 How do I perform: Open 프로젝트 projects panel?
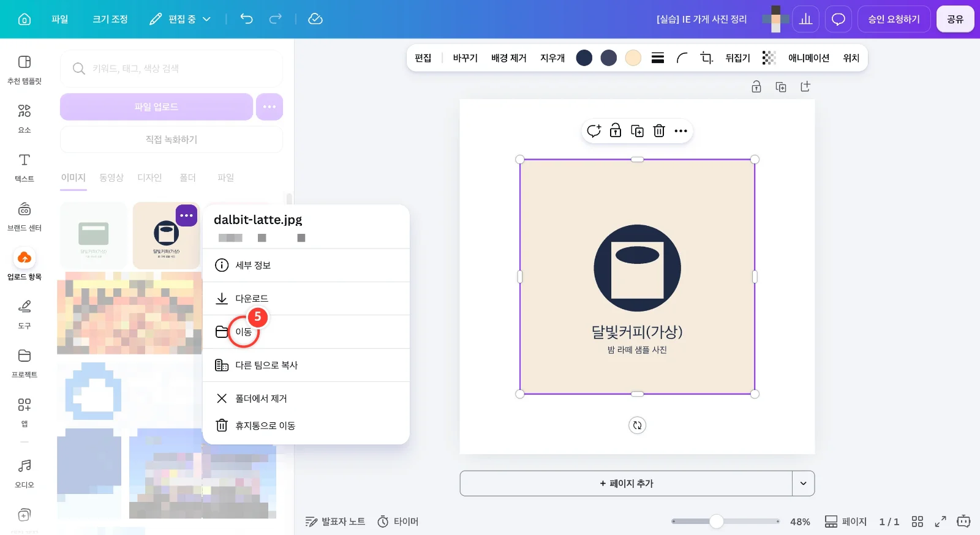[24, 363]
